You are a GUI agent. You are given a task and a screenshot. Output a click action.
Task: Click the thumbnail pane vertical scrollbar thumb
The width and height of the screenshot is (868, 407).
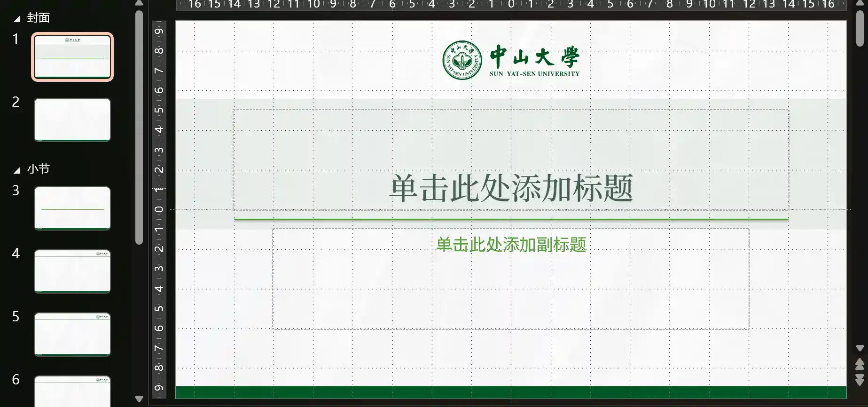[x=139, y=127]
